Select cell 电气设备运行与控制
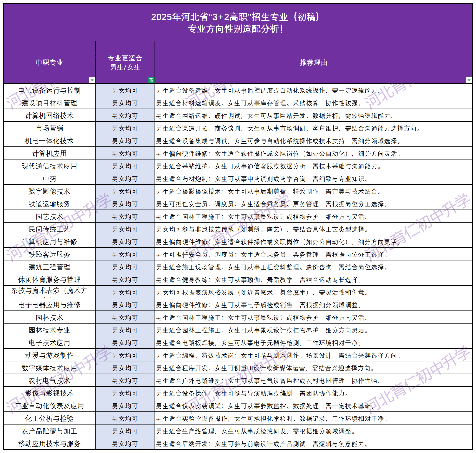 click(50, 90)
